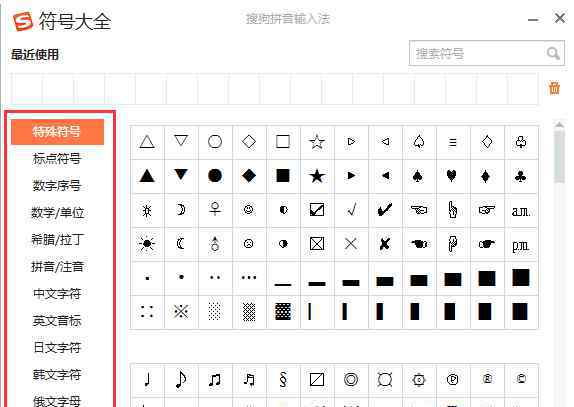Image resolution: width=574 pixels, height=407 pixels.
Task: Insert the hollow circle symbol
Action: [215, 142]
